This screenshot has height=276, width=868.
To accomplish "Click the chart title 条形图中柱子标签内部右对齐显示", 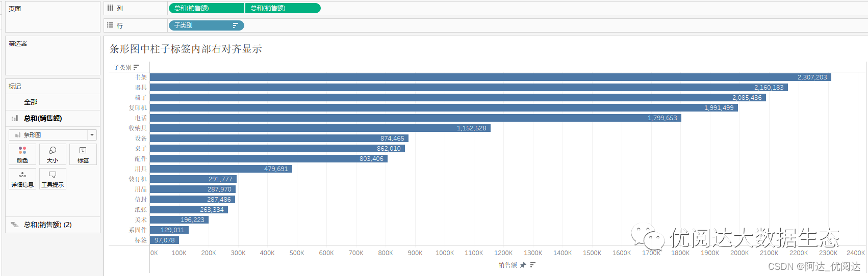I will tap(186, 49).
